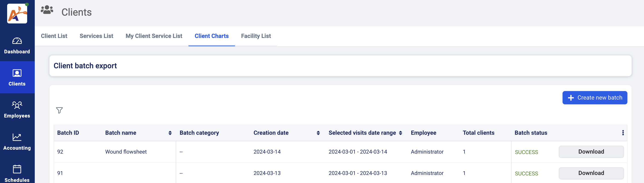This screenshot has height=183, width=644.
Task: Toggle sorting on the Batch name column
Action: pos(170,133)
